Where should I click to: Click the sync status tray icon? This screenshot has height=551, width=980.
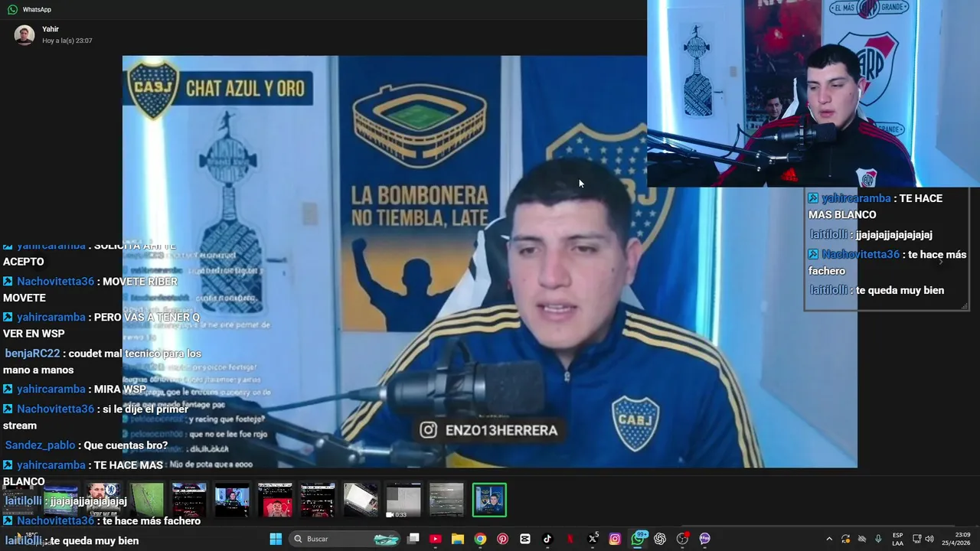[x=846, y=539]
